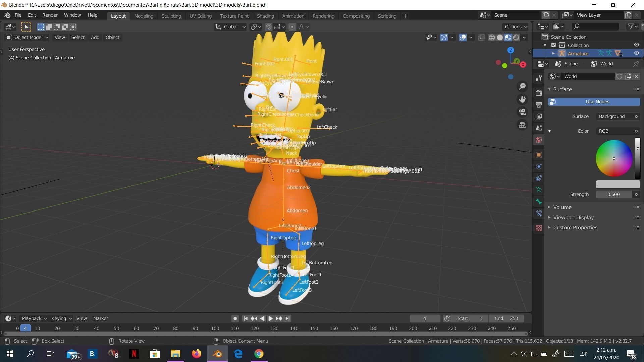
Task: Open viewport shading options dropdown
Action: tap(524, 37)
